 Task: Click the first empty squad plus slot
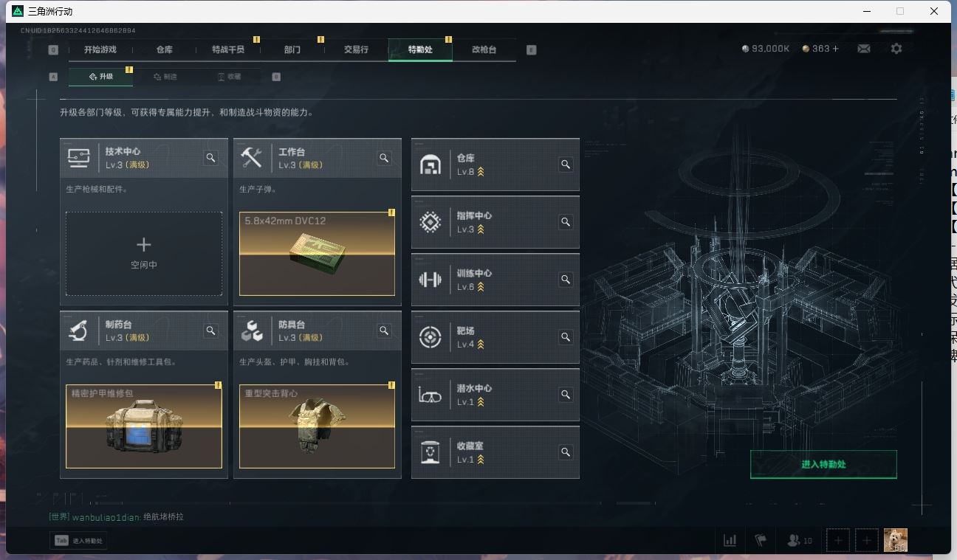point(837,540)
